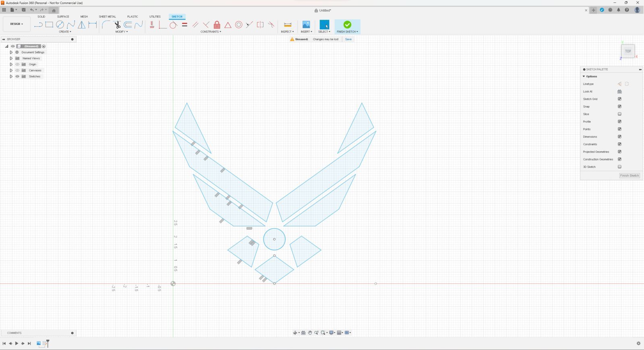Expand the Named Views node
644x350 pixels.
tap(11, 58)
